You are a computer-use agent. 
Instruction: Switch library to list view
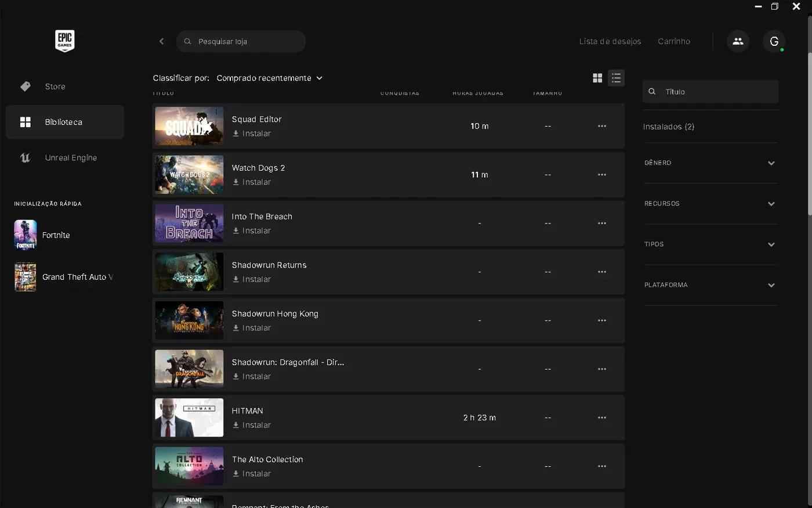616,78
